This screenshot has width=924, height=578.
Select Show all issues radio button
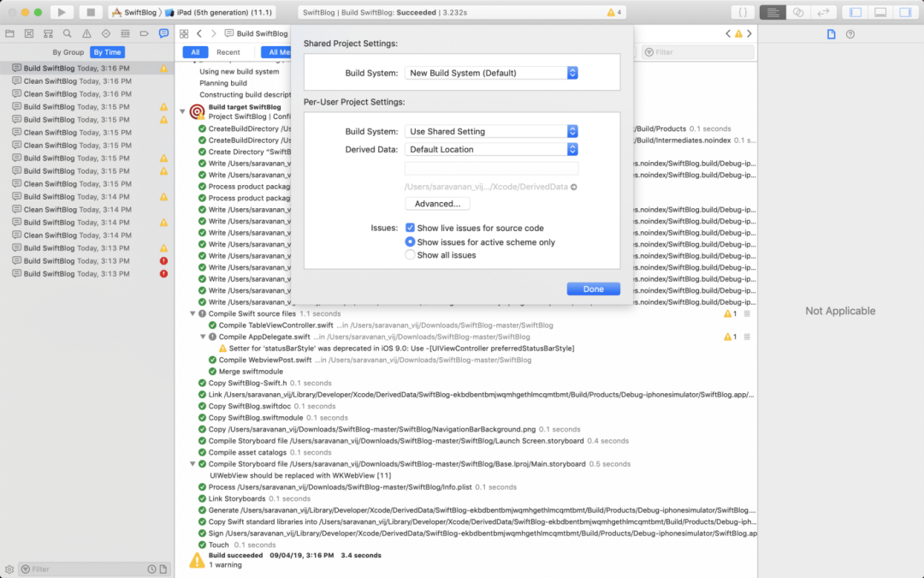point(410,255)
